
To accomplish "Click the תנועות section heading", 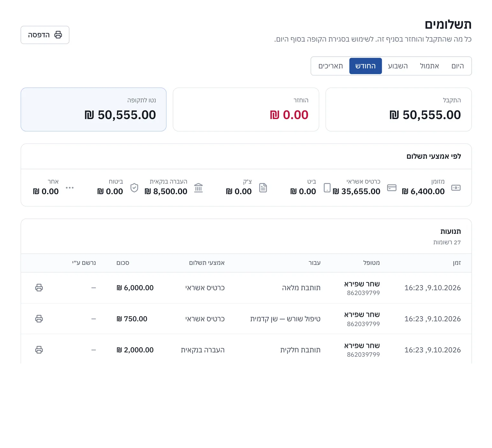I will 451,231.
